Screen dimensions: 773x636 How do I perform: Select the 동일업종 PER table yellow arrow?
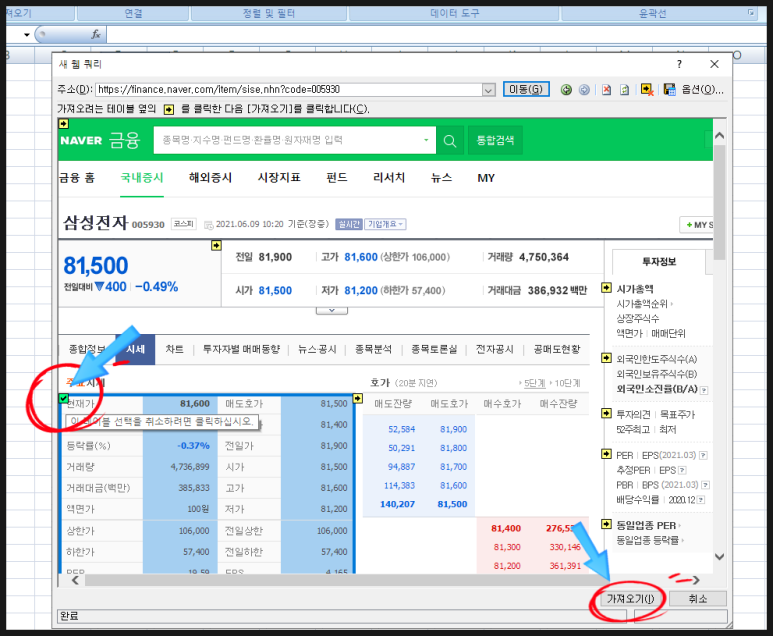[606, 524]
